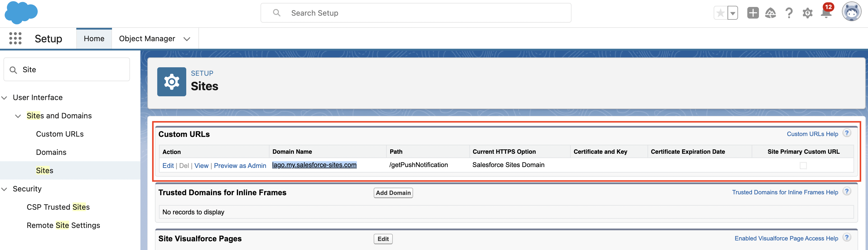Focus the Search Setup field
The width and height of the screenshot is (868, 250).
[415, 13]
